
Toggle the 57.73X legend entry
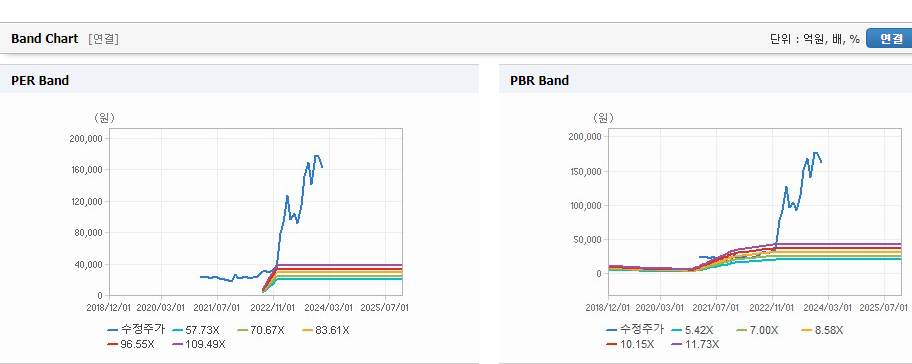[x=195, y=330]
